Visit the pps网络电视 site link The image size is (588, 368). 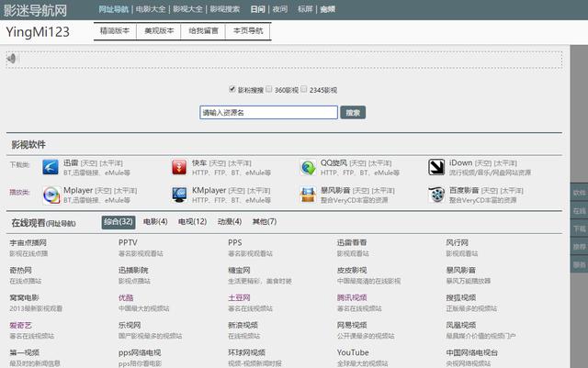pos(140,352)
